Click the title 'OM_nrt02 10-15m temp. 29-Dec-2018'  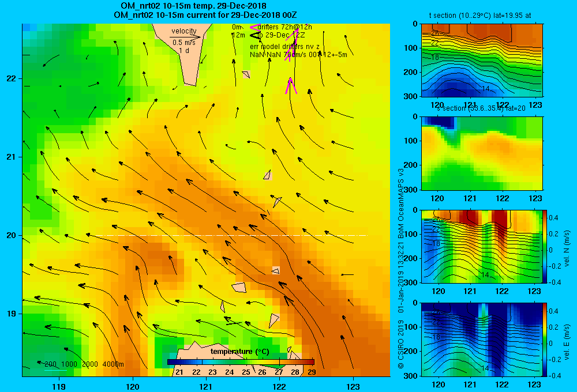tap(193, 6)
